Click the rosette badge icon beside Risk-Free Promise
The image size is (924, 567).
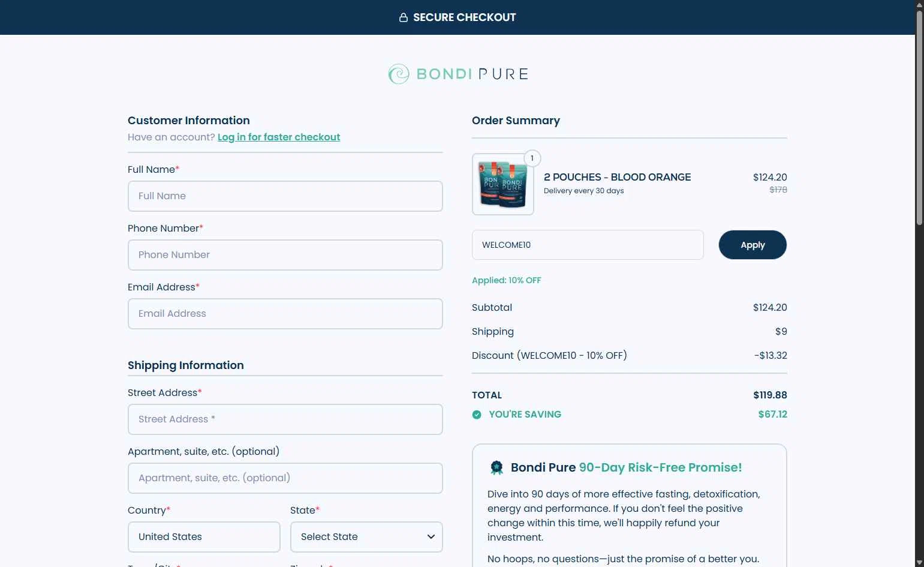point(496,467)
